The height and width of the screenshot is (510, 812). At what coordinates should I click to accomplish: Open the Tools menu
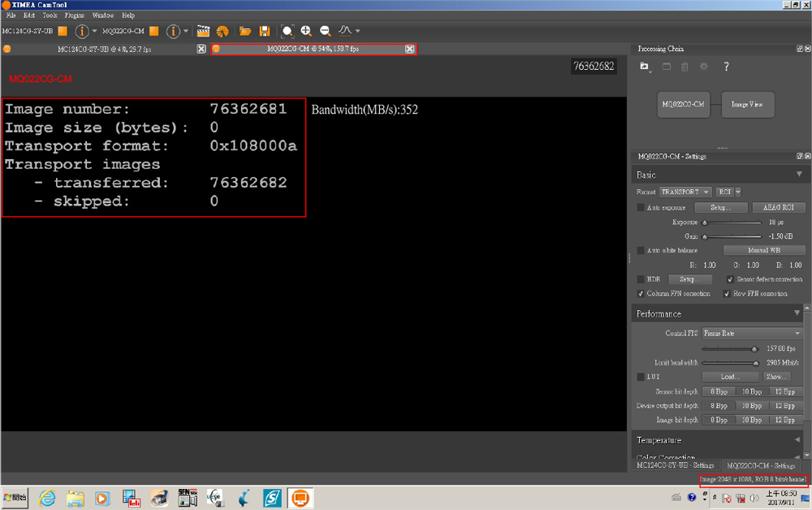[50, 15]
